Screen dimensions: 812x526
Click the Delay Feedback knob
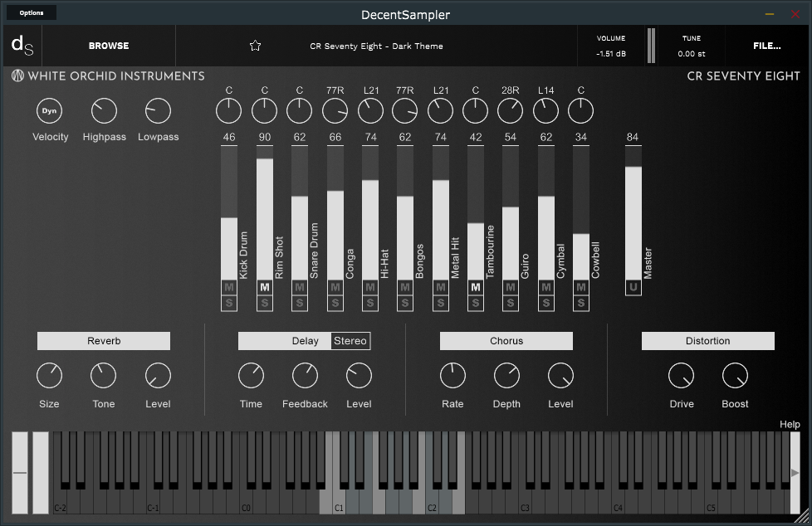point(305,375)
